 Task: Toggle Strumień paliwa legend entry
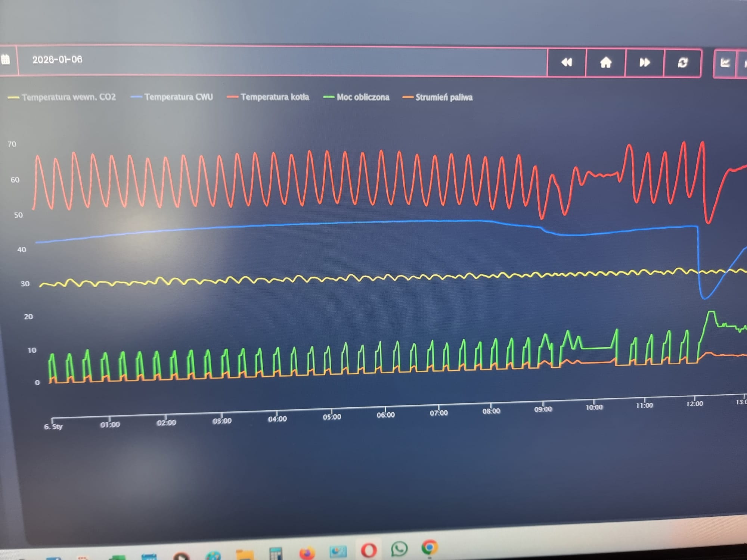[444, 97]
